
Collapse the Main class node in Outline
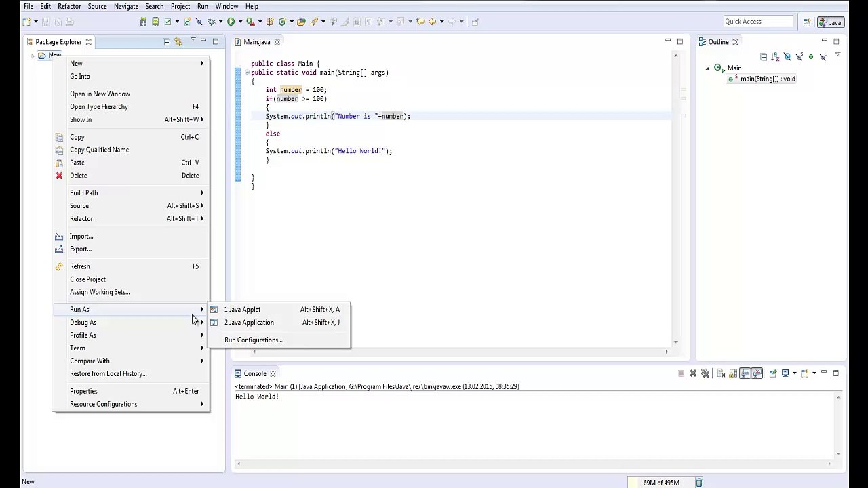click(x=707, y=68)
